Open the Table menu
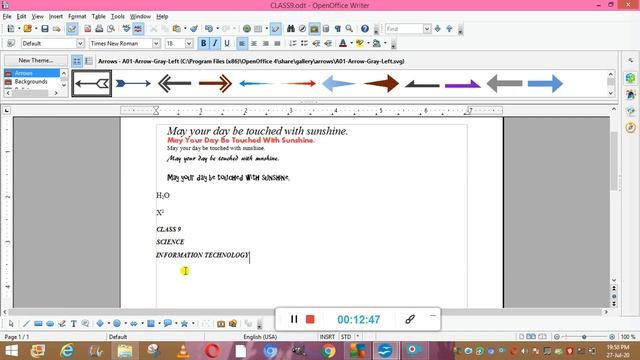The image size is (640, 360). [98, 16]
